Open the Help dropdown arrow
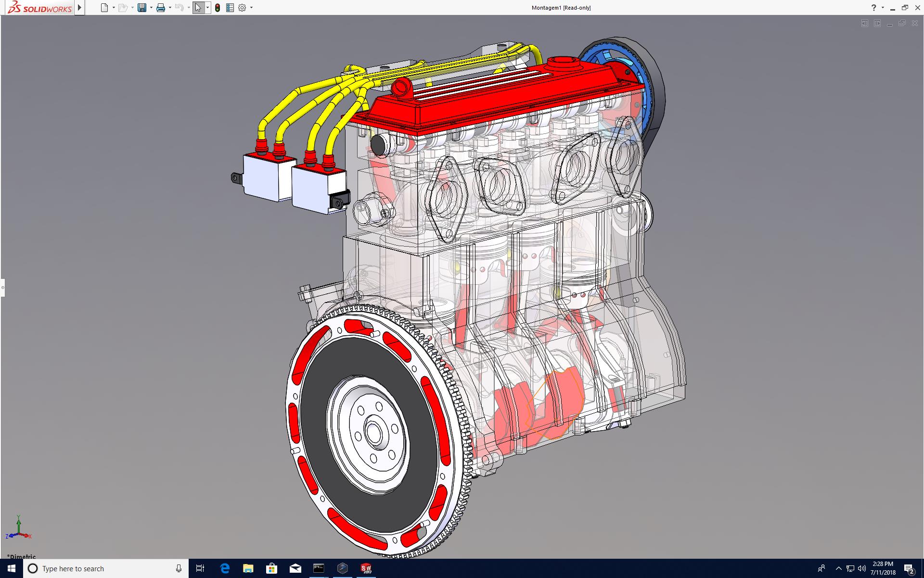 [x=883, y=8]
